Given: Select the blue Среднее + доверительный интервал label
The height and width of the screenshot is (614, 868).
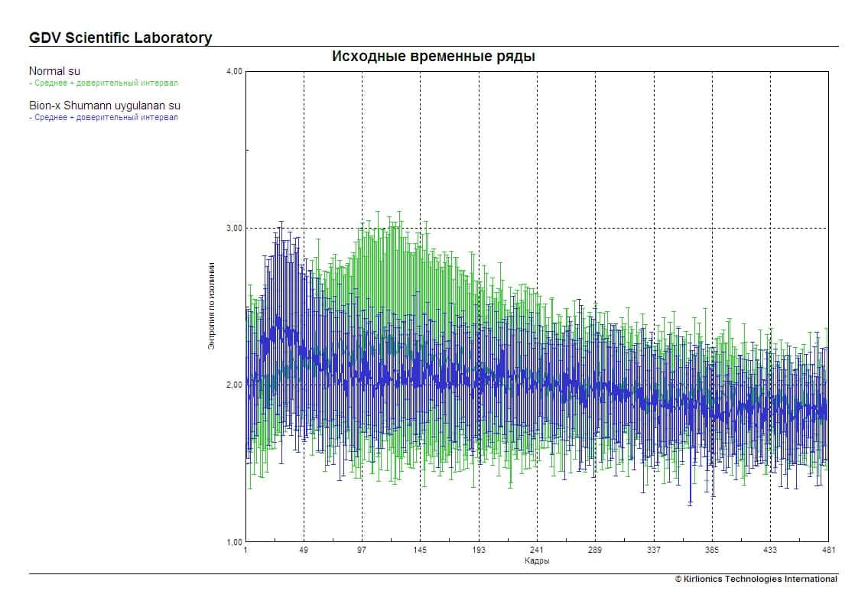Looking at the screenshot, I should [x=103, y=117].
